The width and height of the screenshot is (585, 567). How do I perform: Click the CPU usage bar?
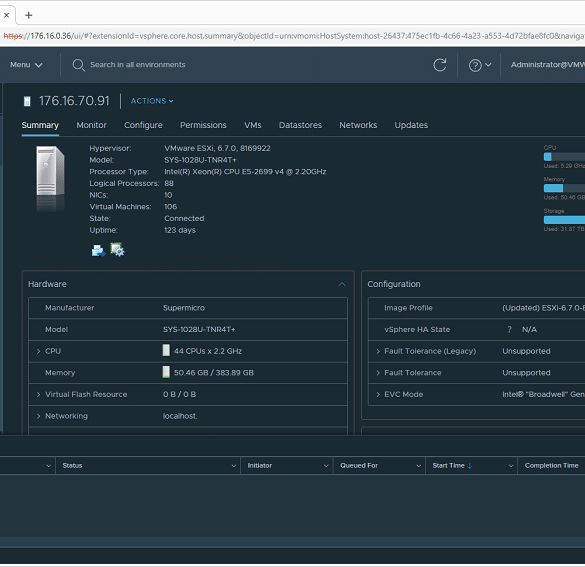pos(564,157)
